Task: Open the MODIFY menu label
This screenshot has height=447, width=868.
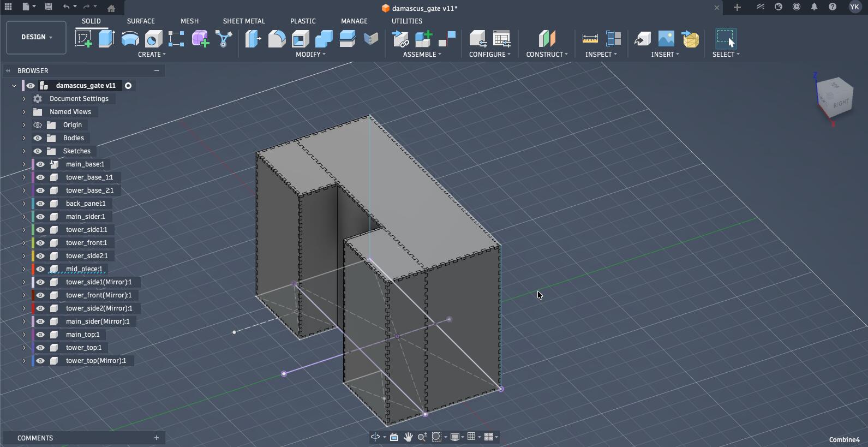Action: pyautogui.click(x=310, y=55)
